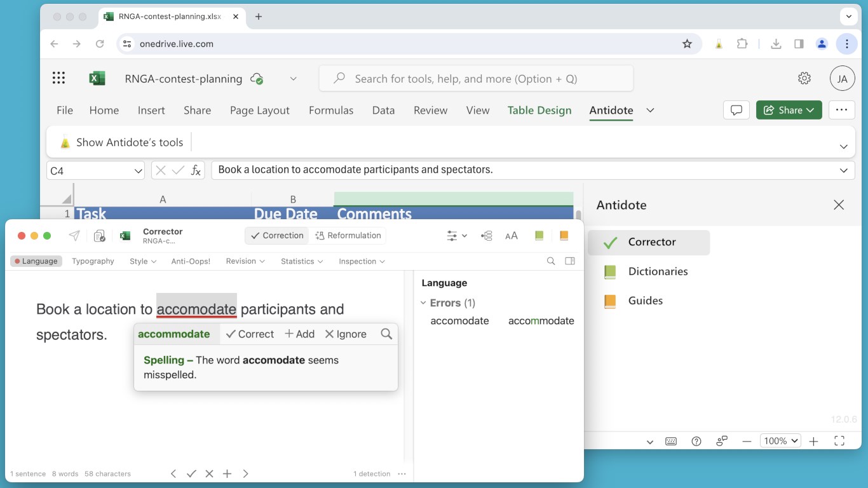Open the comments pane icon
This screenshot has width=868, height=488.
click(736, 110)
